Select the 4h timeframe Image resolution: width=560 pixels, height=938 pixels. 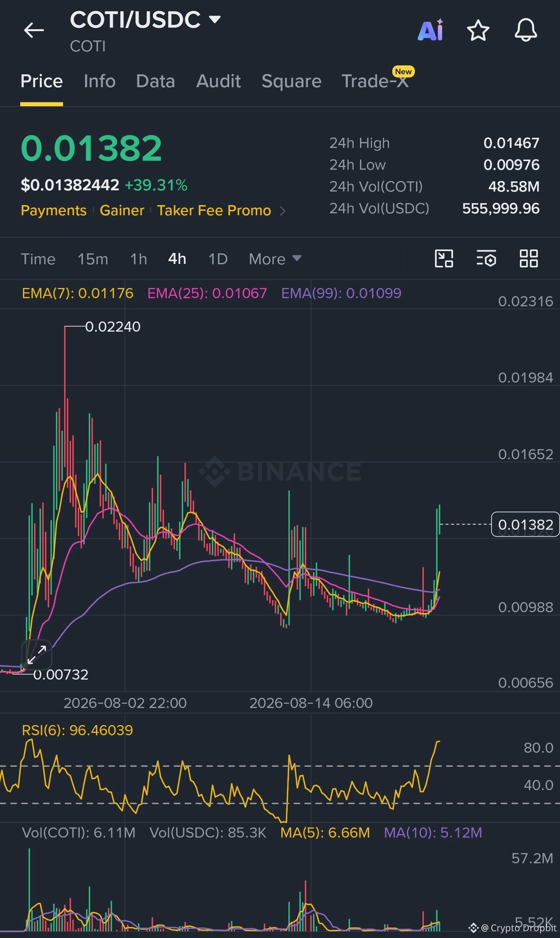[177, 259]
